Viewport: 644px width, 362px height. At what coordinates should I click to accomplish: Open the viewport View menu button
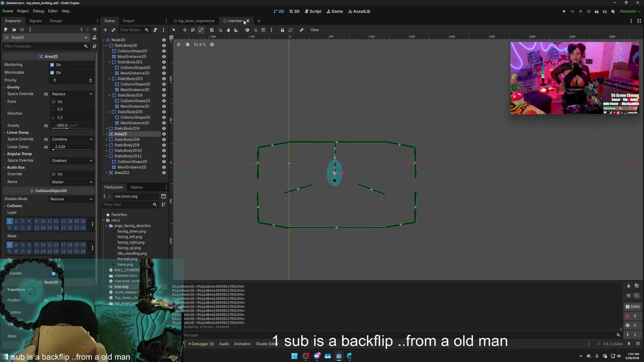pyautogui.click(x=314, y=30)
